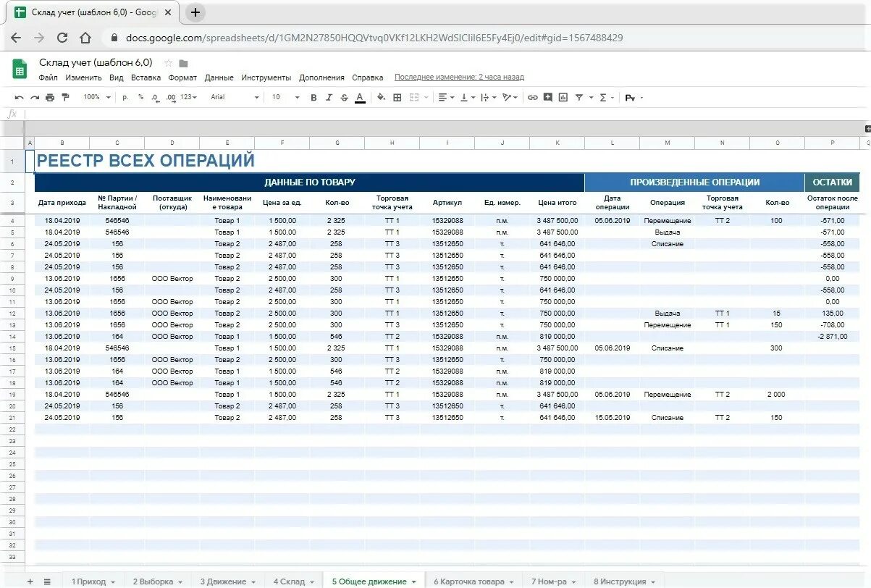871x588 pixels.
Task: Open dropdown arrow of '5 Общее движение' tab
Action: pos(414,581)
